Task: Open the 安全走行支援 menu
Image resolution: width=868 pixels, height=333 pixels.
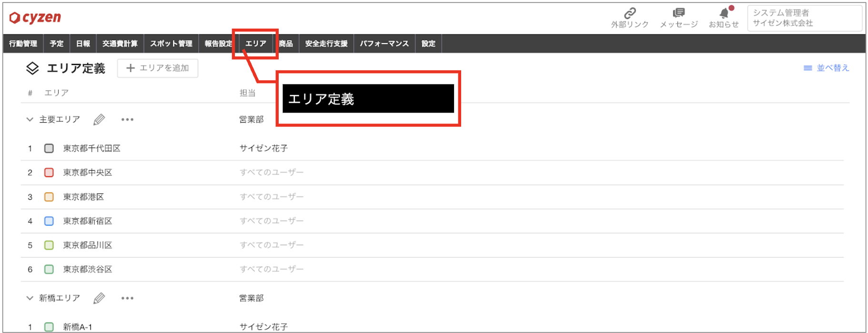Action: 326,43
